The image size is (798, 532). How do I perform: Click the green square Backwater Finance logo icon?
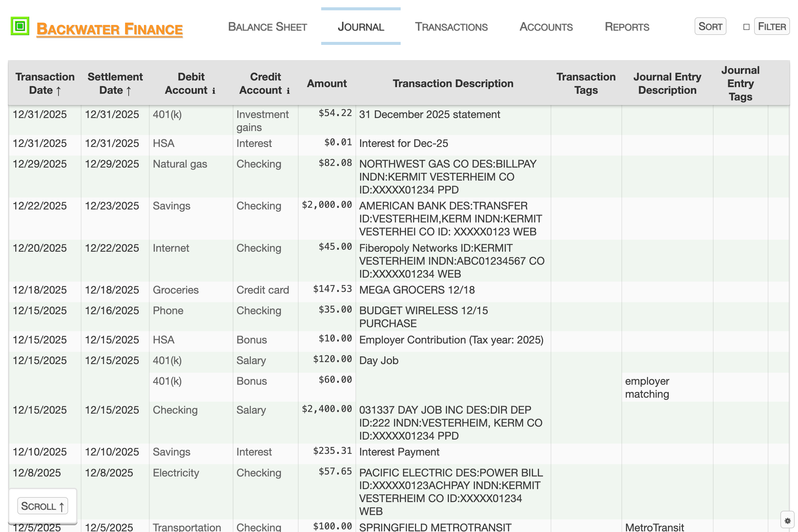pos(20,26)
